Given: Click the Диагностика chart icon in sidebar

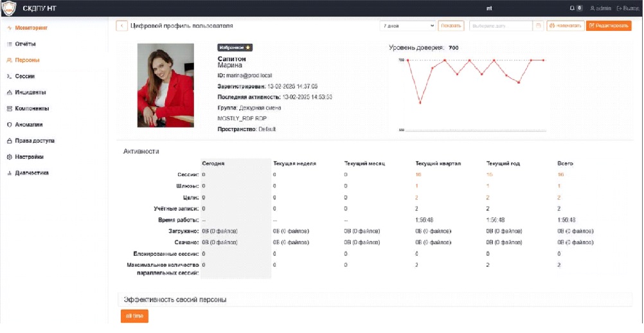Looking at the screenshot, I should [9, 173].
